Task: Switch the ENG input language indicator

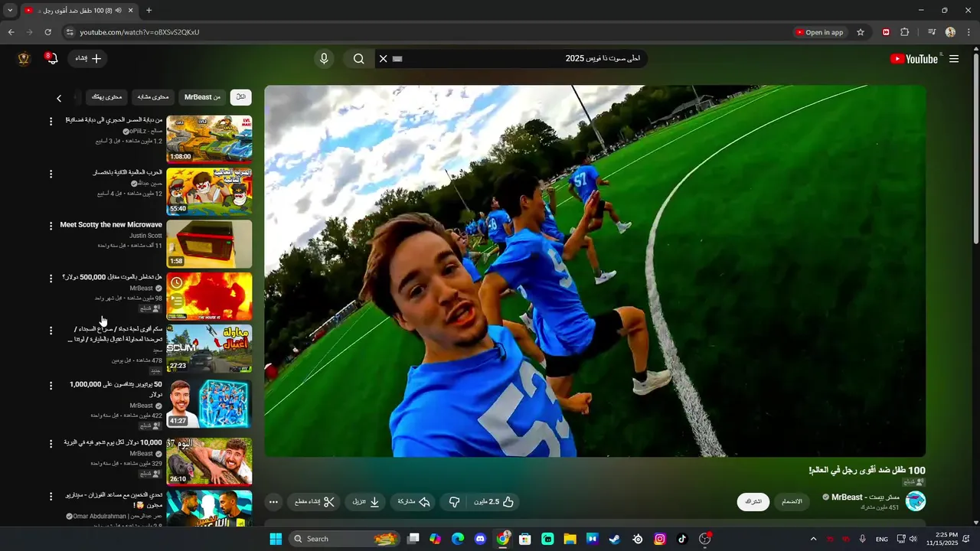Action: (x=882, y=539)
